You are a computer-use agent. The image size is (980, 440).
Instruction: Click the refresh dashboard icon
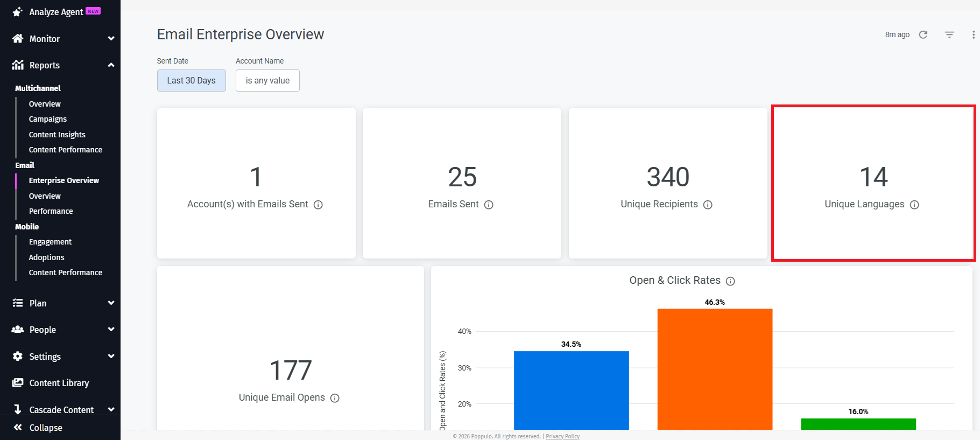tap(923, 34)
